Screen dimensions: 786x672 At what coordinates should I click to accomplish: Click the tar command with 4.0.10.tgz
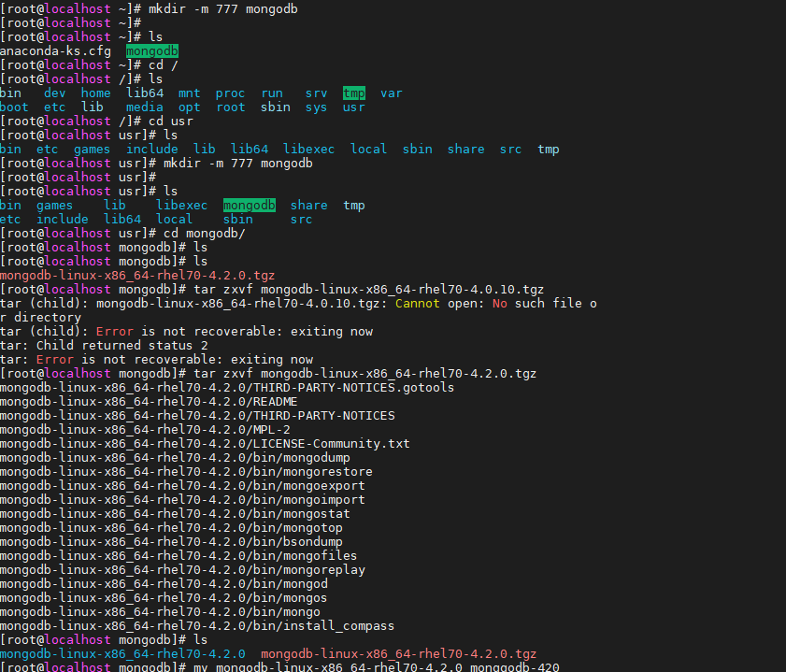click(x=369, y=290)
